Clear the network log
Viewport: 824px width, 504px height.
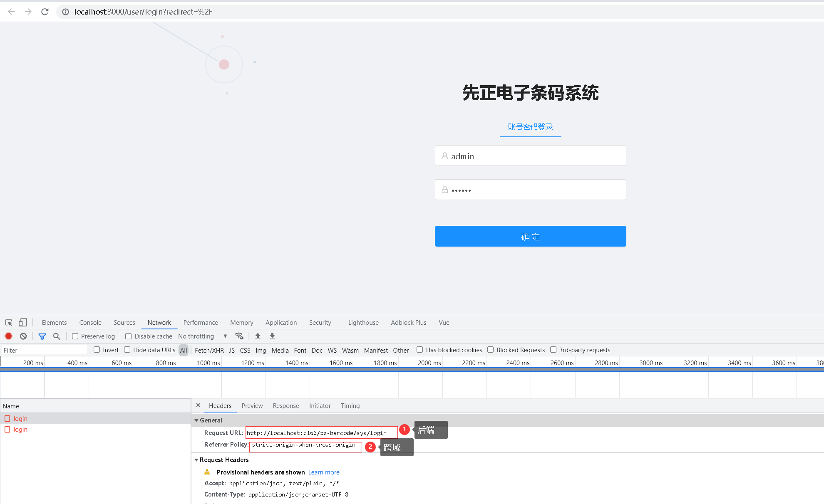click(x=23, y=336)
